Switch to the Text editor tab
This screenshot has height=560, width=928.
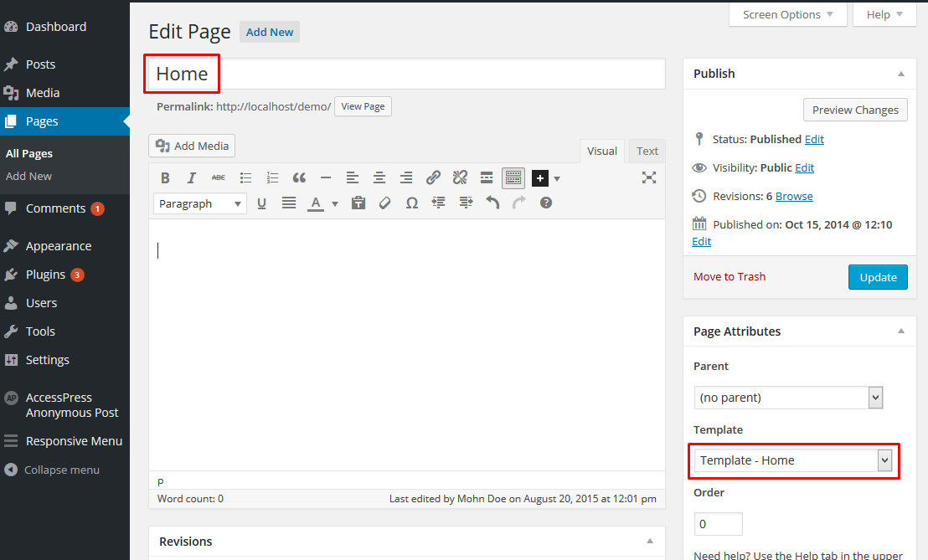coord(647,152)
